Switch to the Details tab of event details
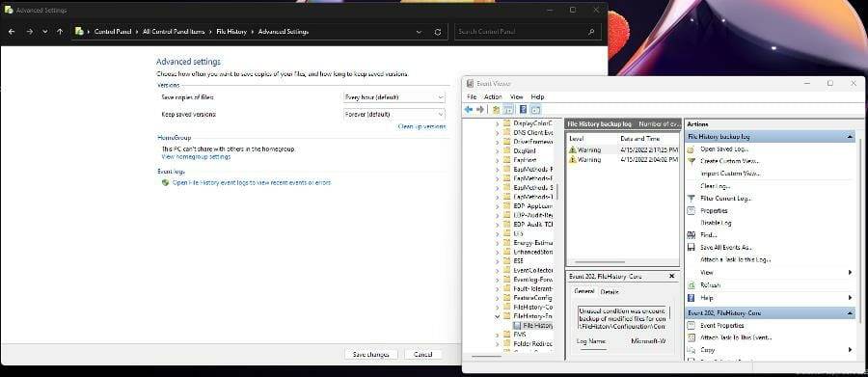 coord(610,292)
